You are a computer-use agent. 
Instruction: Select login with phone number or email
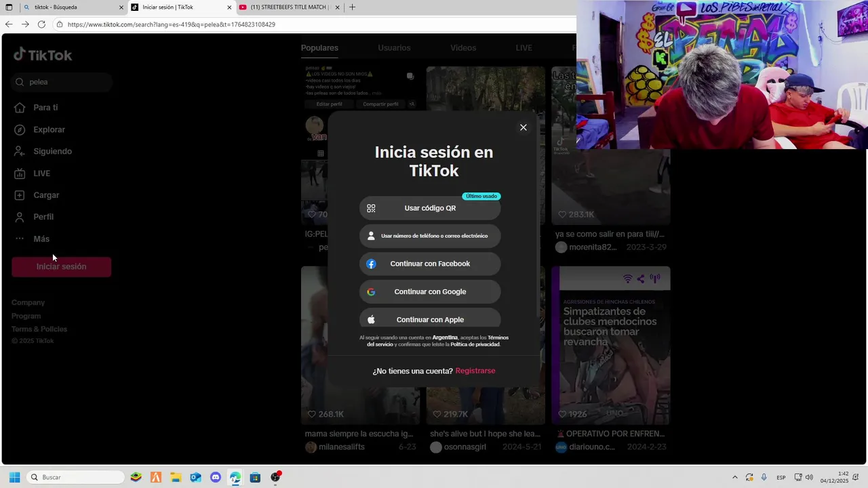coord(430,236)
